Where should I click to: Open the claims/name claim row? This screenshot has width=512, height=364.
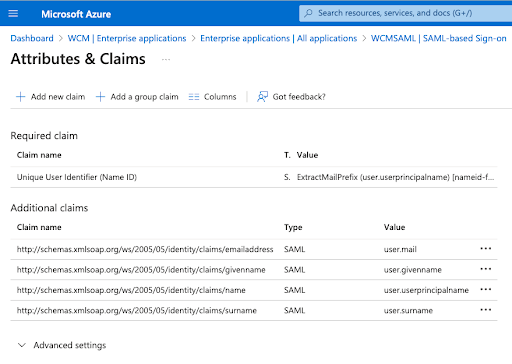[254, 290]
